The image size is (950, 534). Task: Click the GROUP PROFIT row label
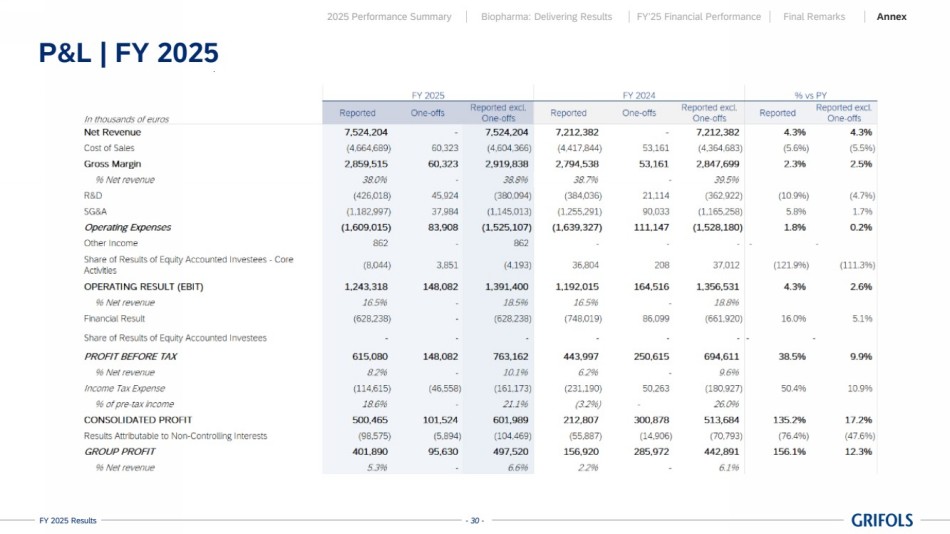tap(119, 452)
